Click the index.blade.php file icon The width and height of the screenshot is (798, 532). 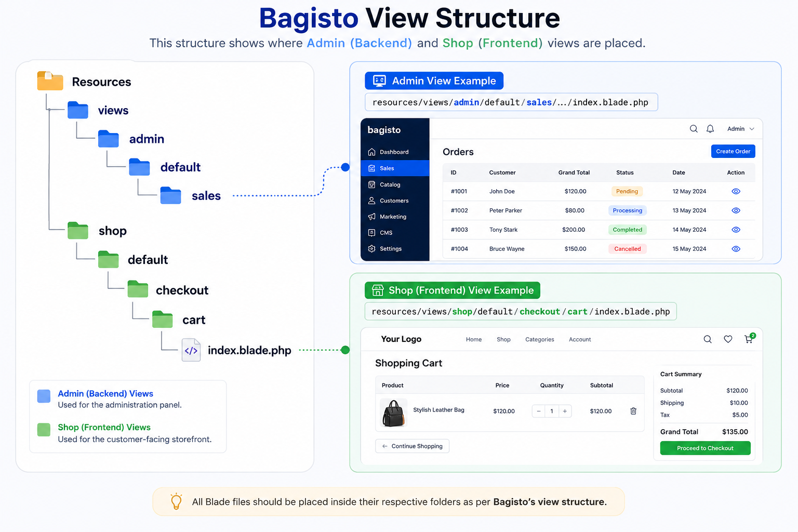[x=191, y=350]
